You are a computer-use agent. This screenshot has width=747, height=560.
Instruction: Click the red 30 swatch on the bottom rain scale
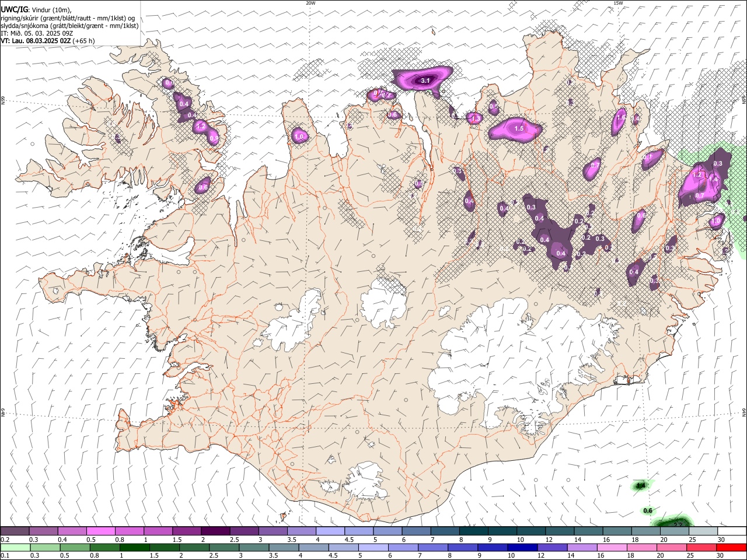click(731, 547)
